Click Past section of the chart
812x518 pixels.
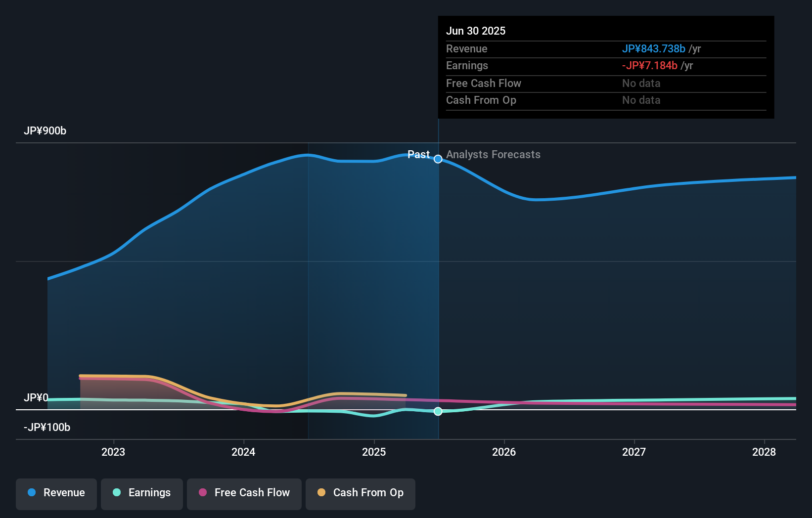(418, 154)
